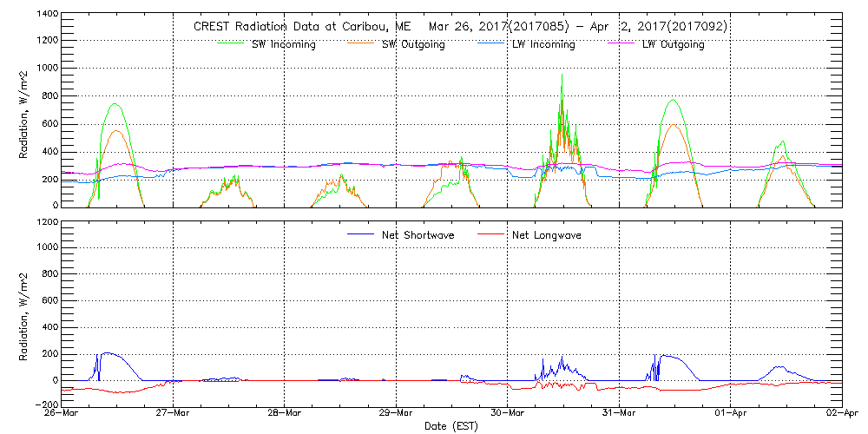Select the -200 tick on the lower y-axis
Screen dimensions: 868x434
(46, 404)
